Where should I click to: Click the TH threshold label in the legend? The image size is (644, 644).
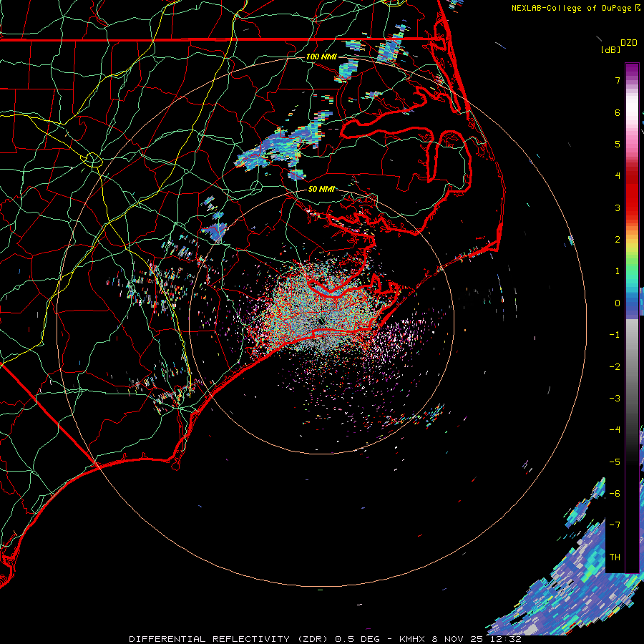[615, 557]
